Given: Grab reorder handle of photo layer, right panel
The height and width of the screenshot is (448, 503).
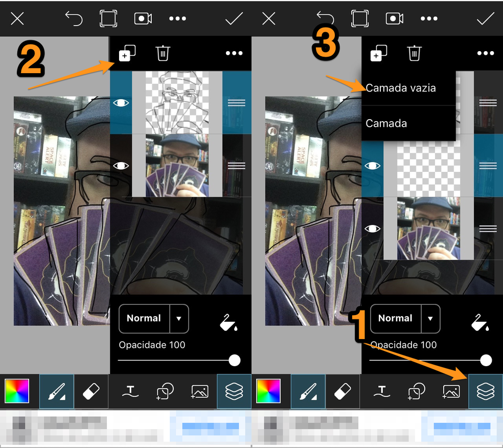Looking at the screenshot, I should 488,229.
